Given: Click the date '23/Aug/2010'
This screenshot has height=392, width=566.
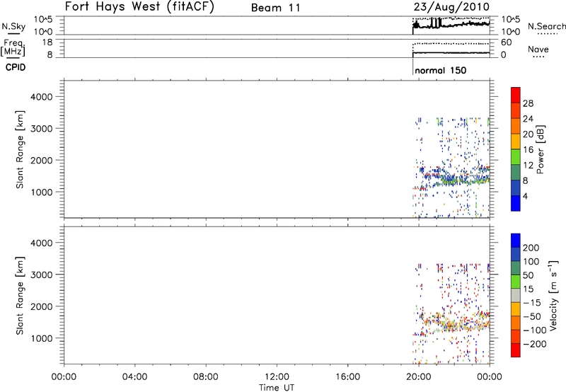Looking at the screenshot, I should tap(451, 7).
